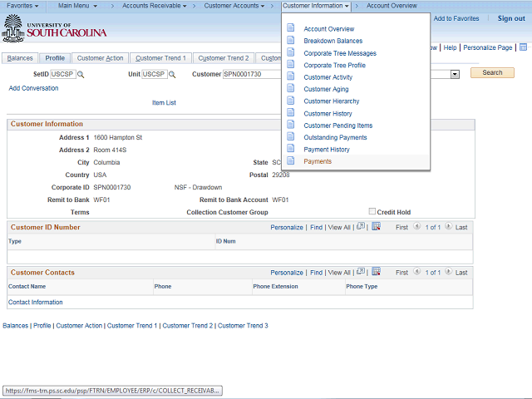532x399 pixels.
Task: Click the Corporate Tree Messages document icon
Action: click(x=291, y=52)
